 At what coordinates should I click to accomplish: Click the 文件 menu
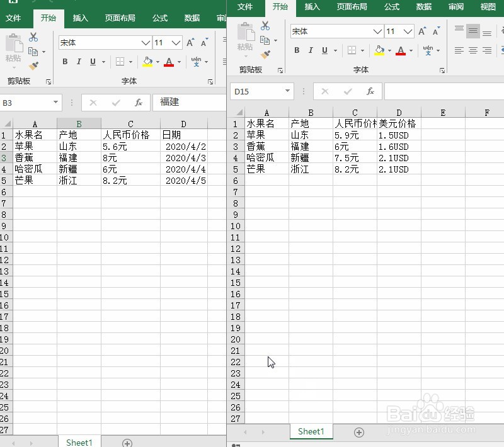pos(246,8)
